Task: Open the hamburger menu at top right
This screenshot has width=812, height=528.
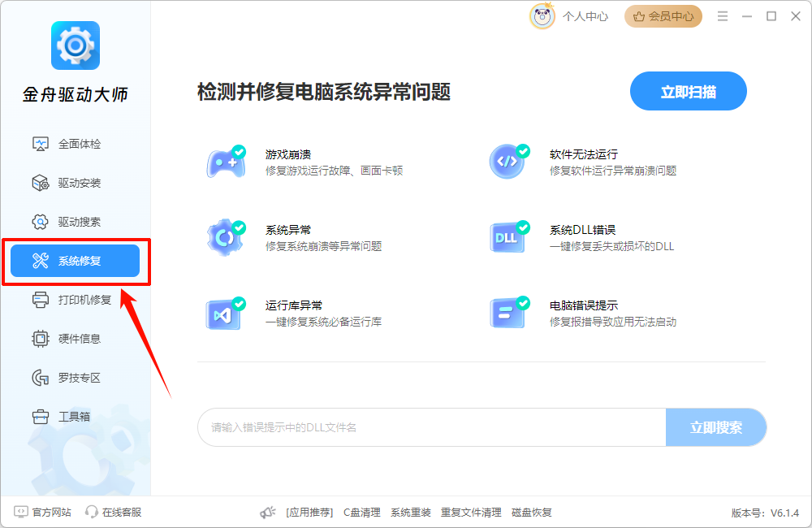Action: (x=722, y=15)
